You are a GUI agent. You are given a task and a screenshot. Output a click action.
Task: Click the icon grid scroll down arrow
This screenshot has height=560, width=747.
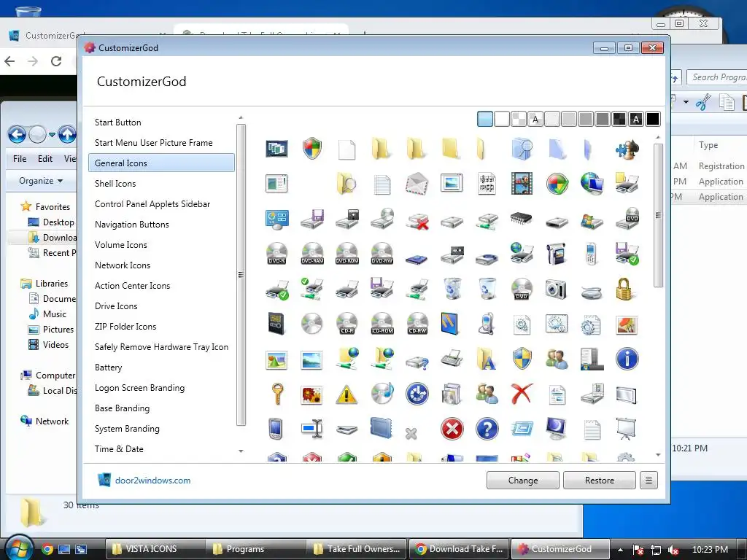click(x=659, y=455)
